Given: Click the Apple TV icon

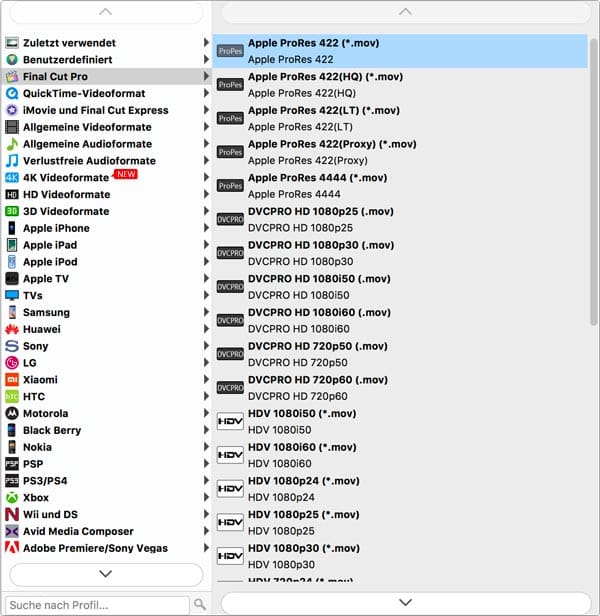Looking at the screenshot, I should 12,279.
